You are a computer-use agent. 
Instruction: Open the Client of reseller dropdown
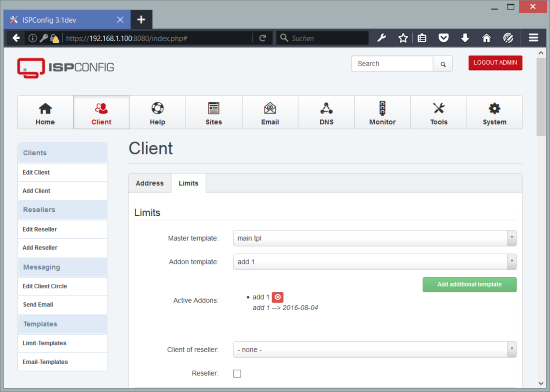(375, 350)
